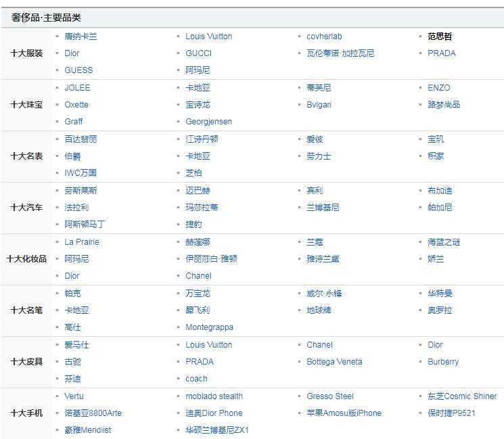Open the 阿斯顿马丁 link

click(x=85, y=225)
